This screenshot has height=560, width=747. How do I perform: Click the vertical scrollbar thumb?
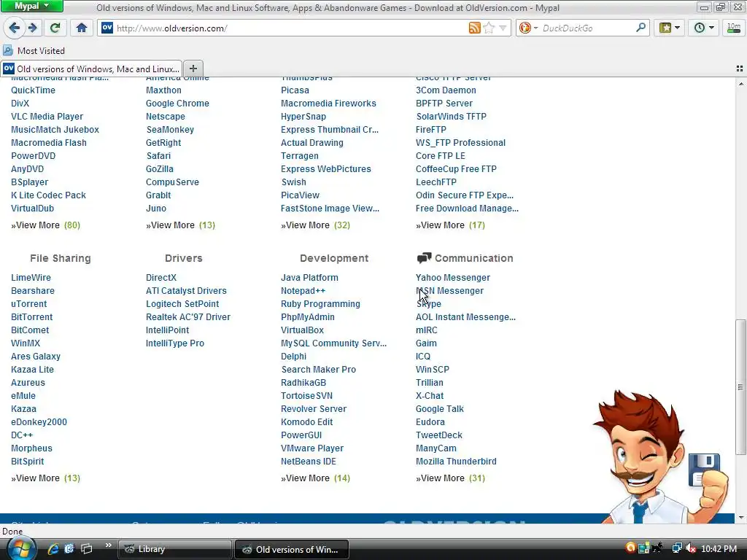tap(740, 386)
